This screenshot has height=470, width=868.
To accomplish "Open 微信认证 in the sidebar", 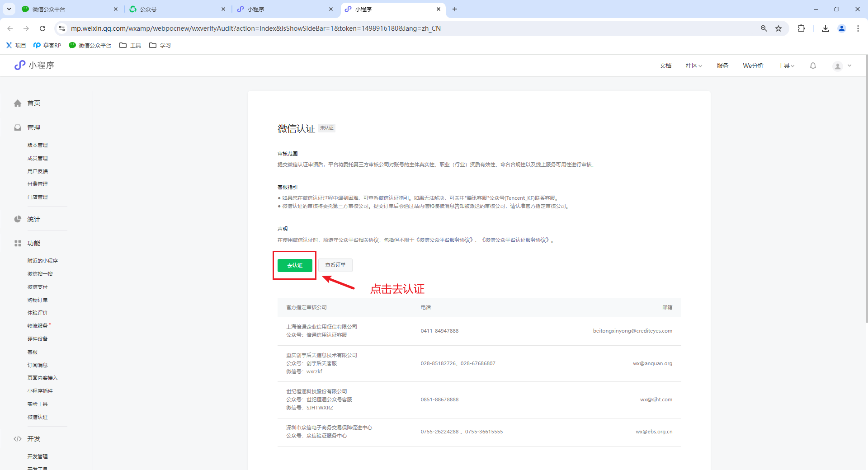I will point(38,417).
